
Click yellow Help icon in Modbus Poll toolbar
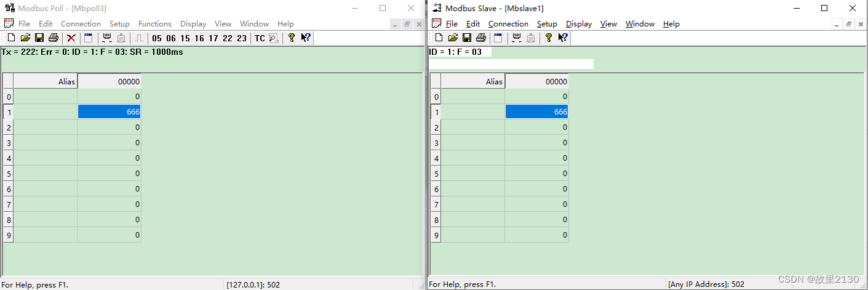click(292, 38)
